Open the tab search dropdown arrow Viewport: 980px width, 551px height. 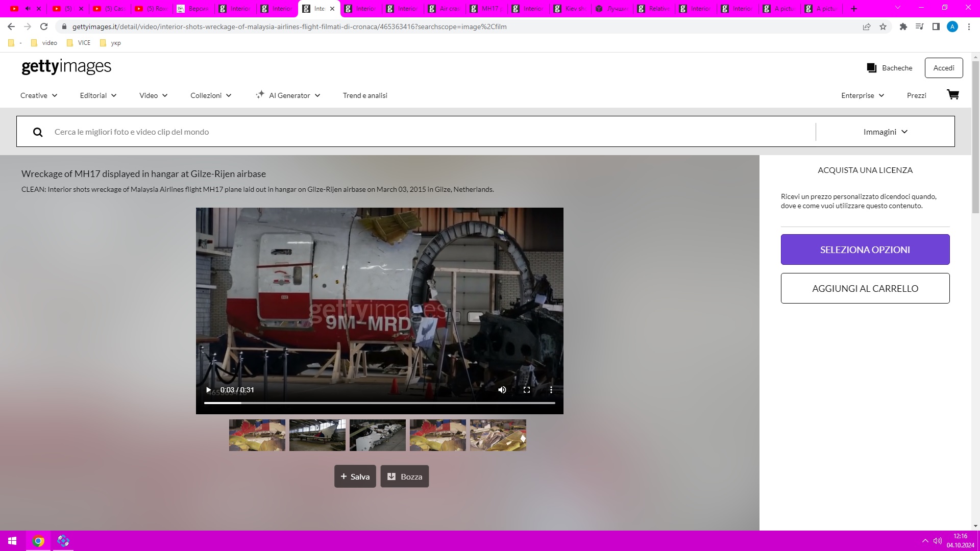(x=898, y=8)
